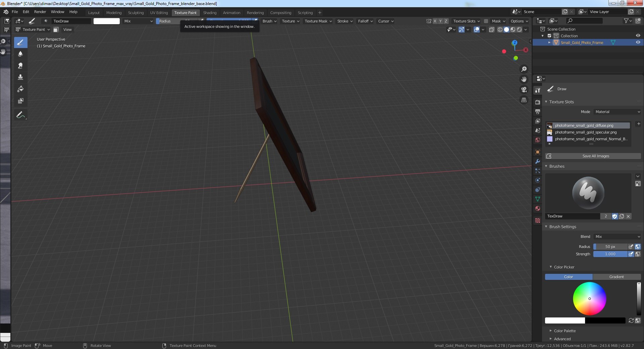Open the World properties tab
This screenshot has height=349, width=644.
[x=538, y=140]
